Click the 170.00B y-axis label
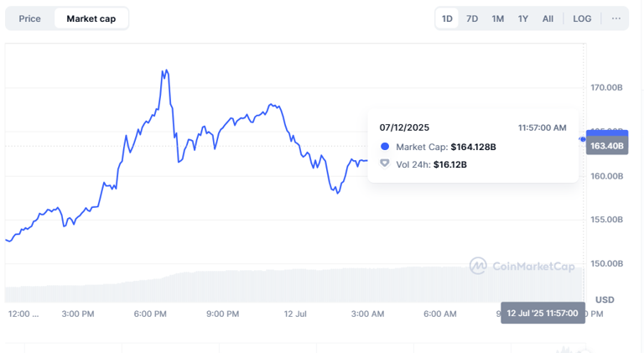 pos(607,87)
